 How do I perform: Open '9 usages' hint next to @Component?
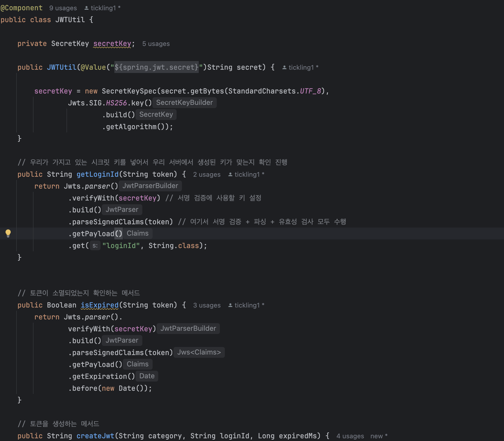pos(63,8)
